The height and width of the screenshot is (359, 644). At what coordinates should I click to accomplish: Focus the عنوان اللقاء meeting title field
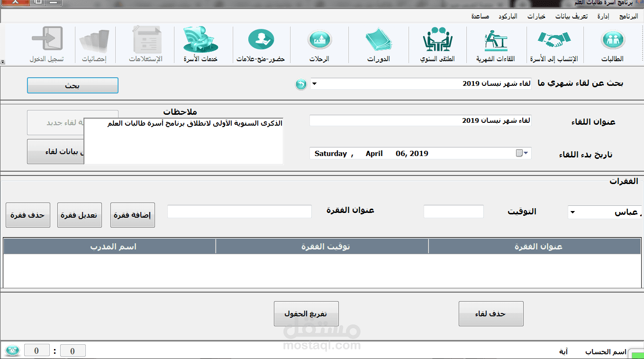tap(420, 120)
